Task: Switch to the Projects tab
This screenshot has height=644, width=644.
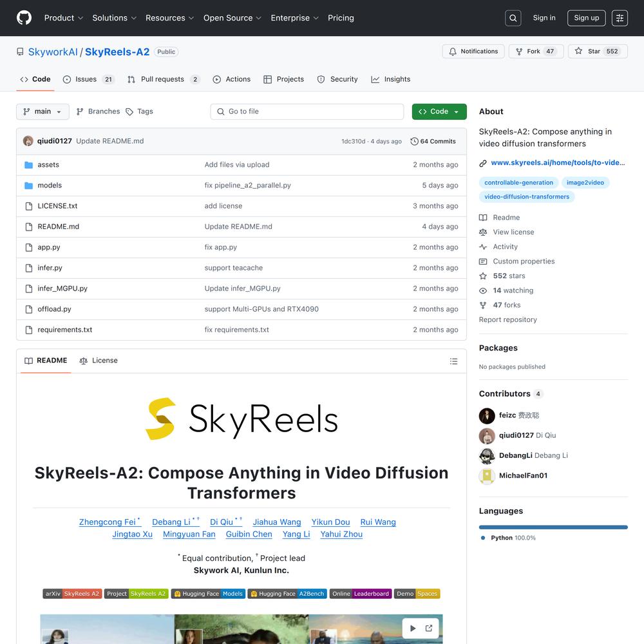Action: 284,79
